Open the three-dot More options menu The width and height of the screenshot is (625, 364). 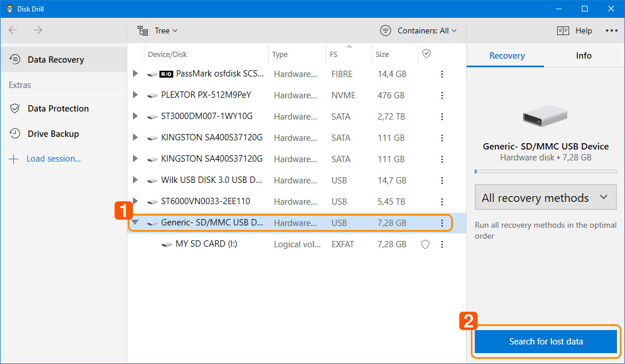point(611,30)
